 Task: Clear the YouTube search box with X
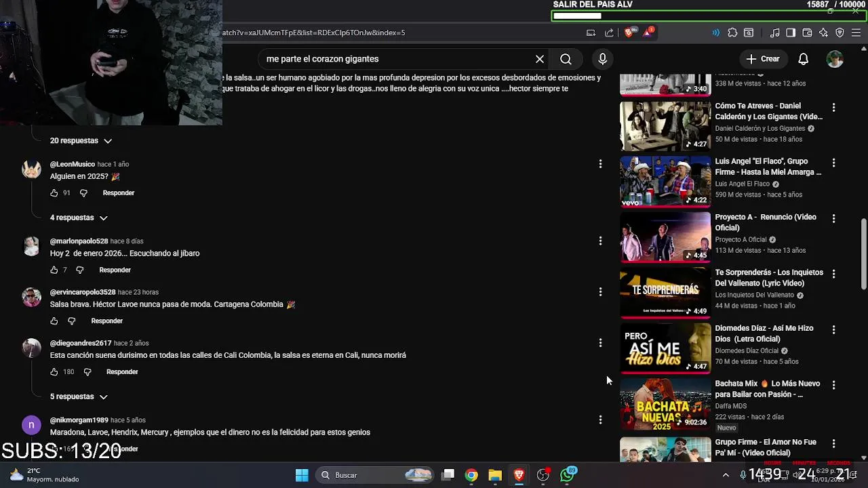click(540, 59)
